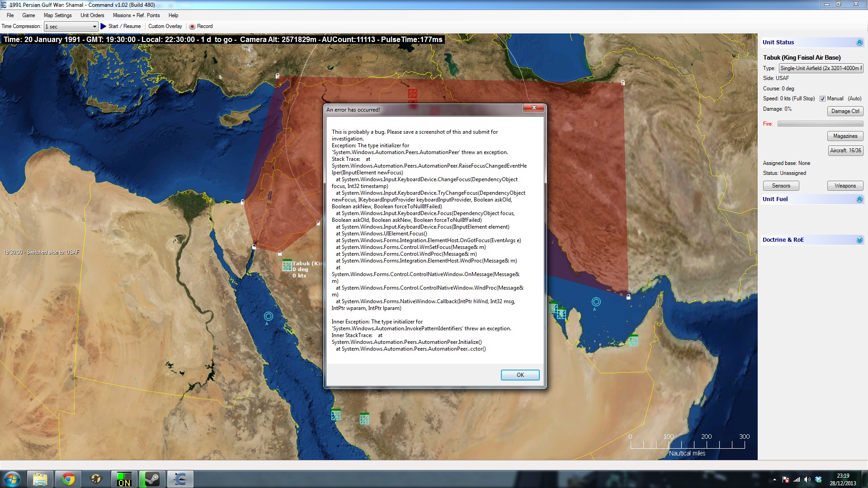Click the Fire progress bar
Image resolution: width=868 pixels, height=488 pixels.
pyautogui.click(x=820, y=124)
